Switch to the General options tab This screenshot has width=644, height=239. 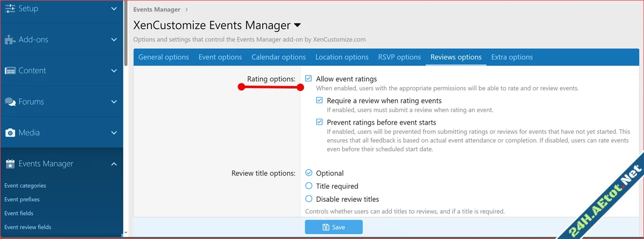tap(164, 57)
